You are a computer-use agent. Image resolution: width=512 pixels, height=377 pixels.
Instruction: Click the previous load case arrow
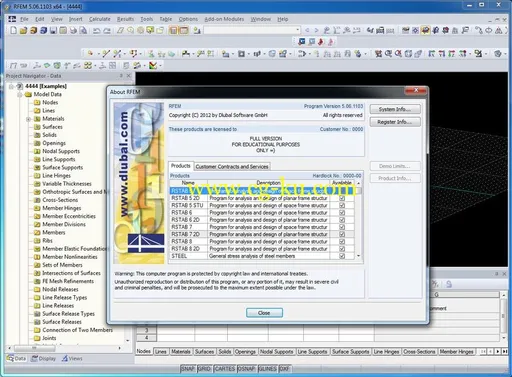[307, 30]
